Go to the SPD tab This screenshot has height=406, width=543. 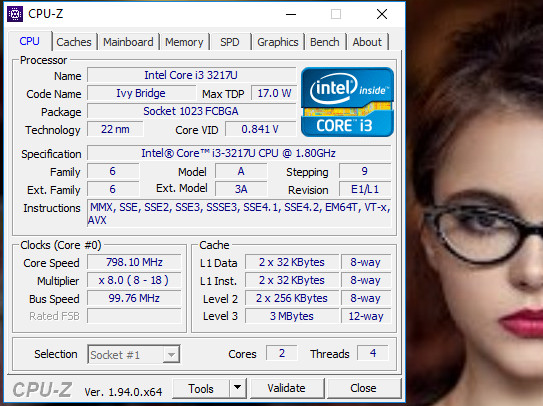pos(230,42)
